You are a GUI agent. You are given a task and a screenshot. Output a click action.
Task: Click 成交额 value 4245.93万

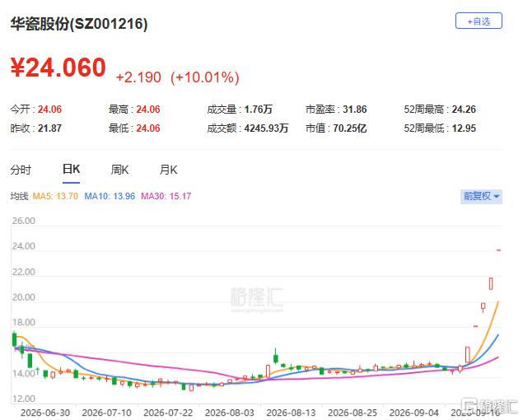tap(266, 128)
